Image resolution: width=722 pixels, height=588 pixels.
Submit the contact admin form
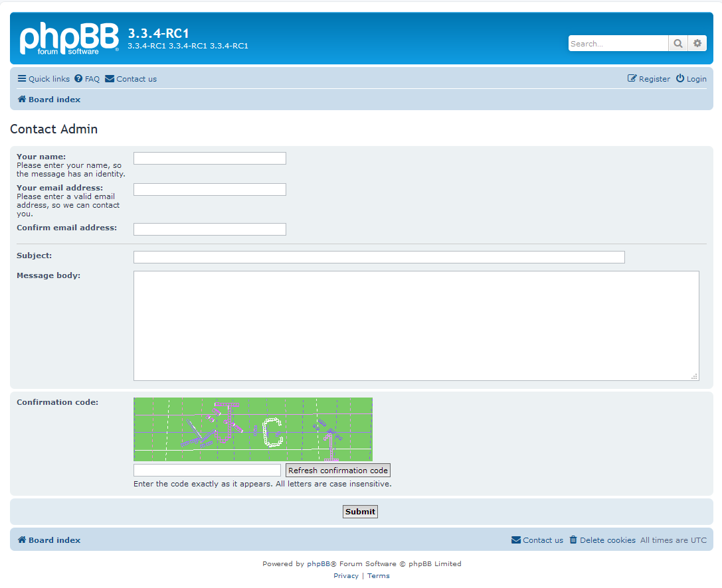pyautogui.click(x=360, y=512)
